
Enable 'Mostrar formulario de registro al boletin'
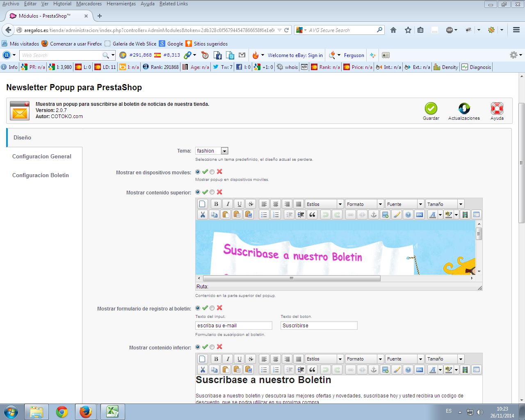point(198,308)
